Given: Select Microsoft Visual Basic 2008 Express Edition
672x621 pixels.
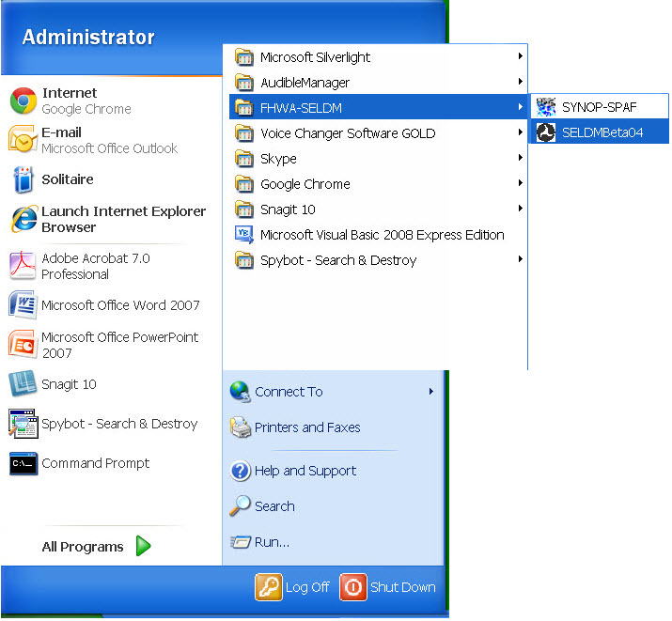Looking at the screenshot, I should pos(382,235).
